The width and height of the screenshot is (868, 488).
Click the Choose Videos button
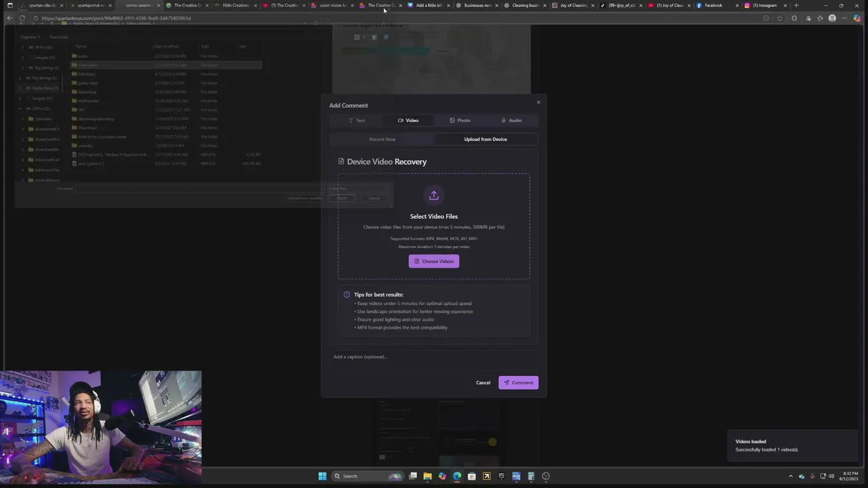[434, 262]
